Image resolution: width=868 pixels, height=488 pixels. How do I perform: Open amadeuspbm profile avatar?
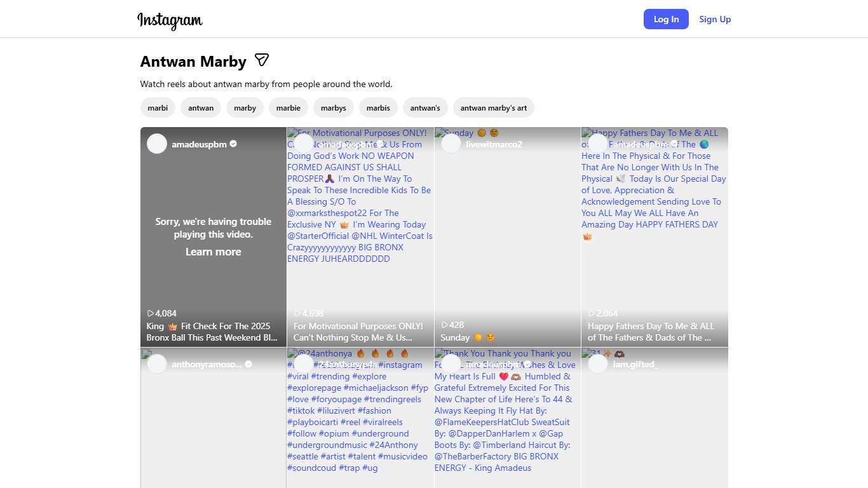[x=157, y=144]
